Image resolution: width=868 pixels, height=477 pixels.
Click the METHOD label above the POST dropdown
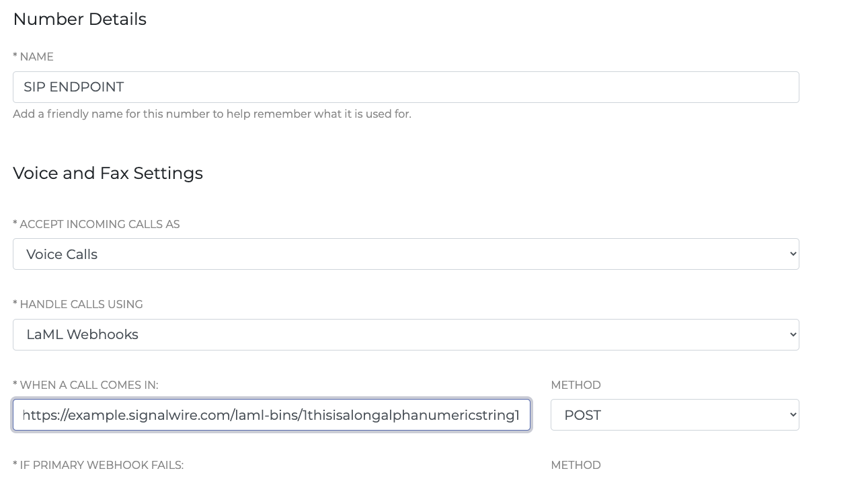[576, 385]
